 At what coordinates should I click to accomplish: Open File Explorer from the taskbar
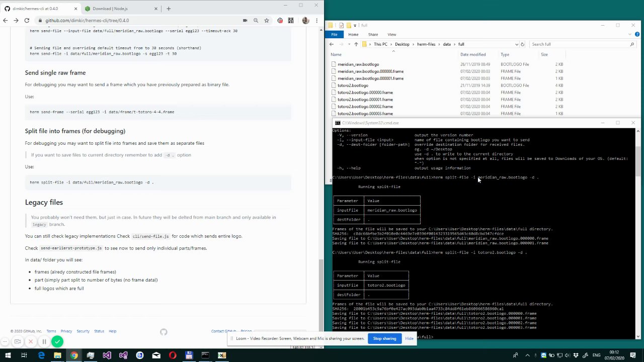[57, 355]
